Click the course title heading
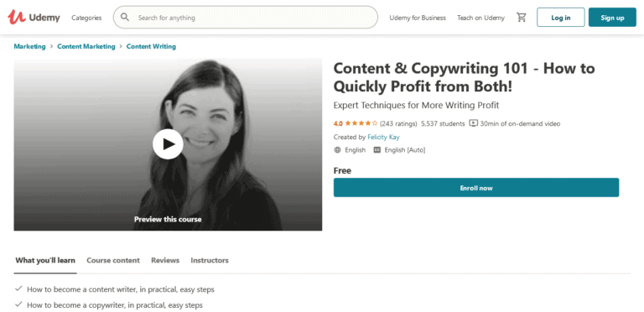The image size is (644, 312). (464, 77)
